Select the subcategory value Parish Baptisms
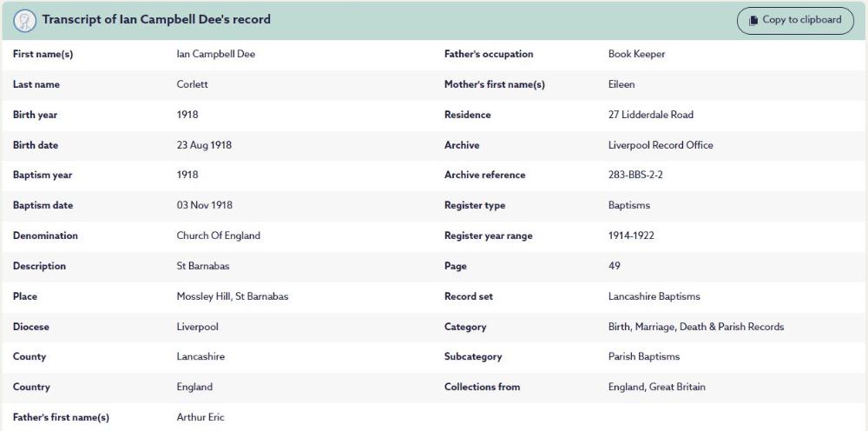The image size is (868, 431). coord(643,356)
